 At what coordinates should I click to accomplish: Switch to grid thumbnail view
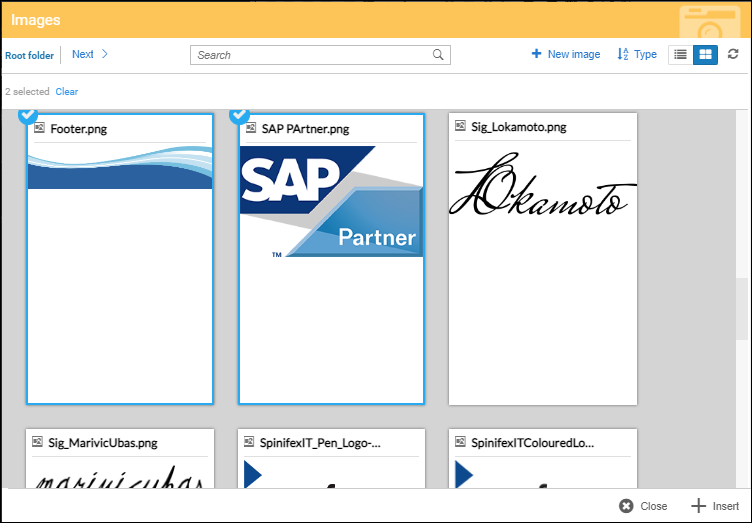point(706,55)
